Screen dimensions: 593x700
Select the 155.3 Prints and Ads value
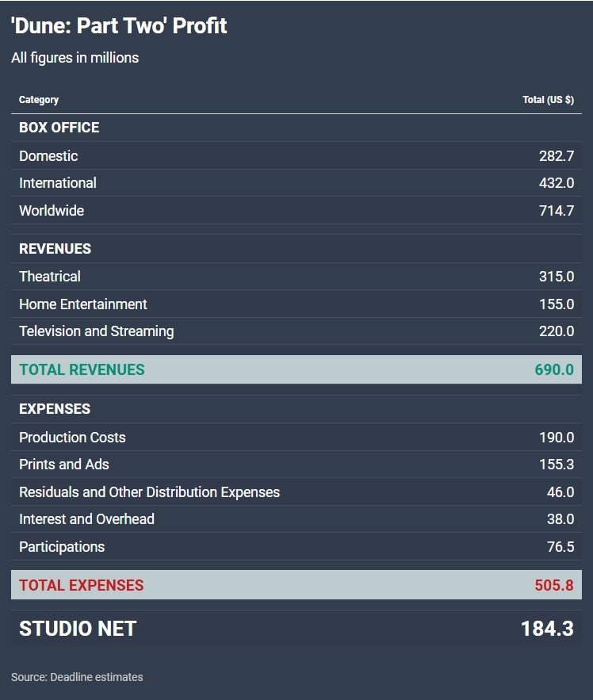[x=557, y=465]
